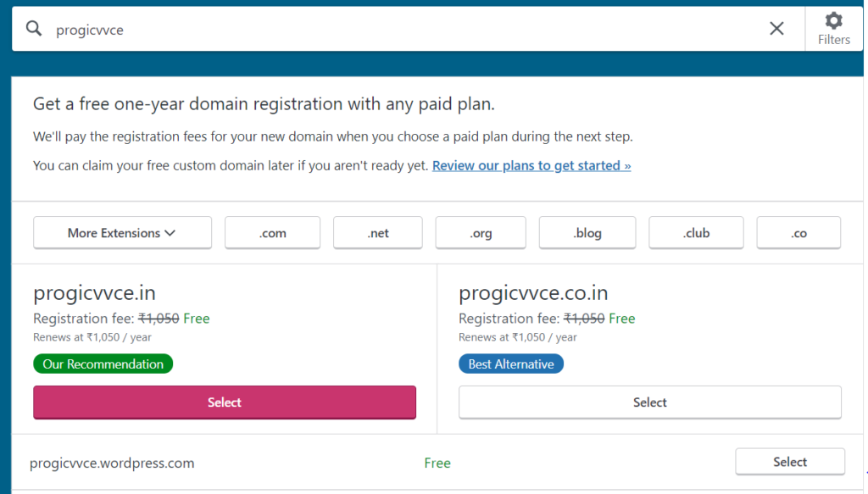Filter by .net extension

(377, 233)
